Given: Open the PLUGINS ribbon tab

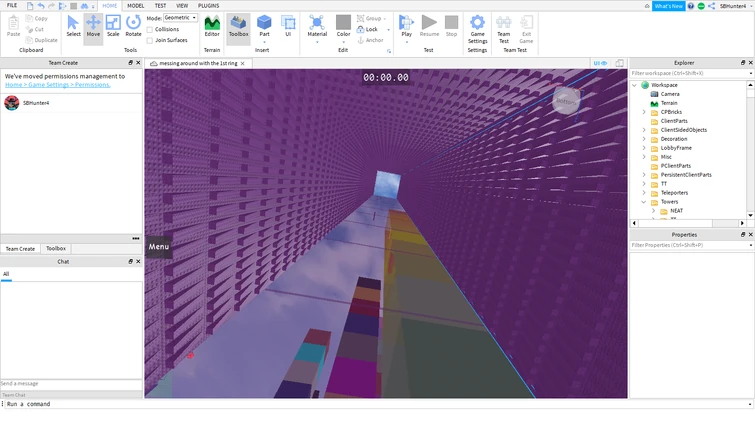Looking at the screenshot, I should click(208, 6).
